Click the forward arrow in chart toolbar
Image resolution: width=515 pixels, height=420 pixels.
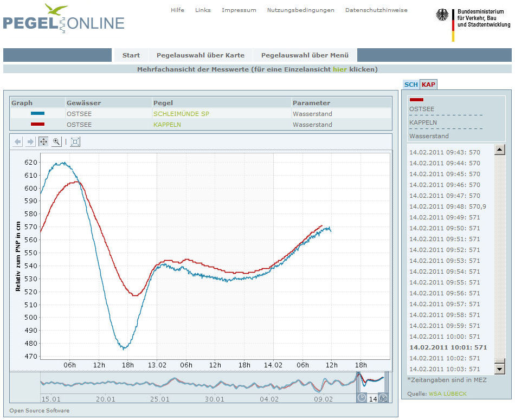(30, 142)
